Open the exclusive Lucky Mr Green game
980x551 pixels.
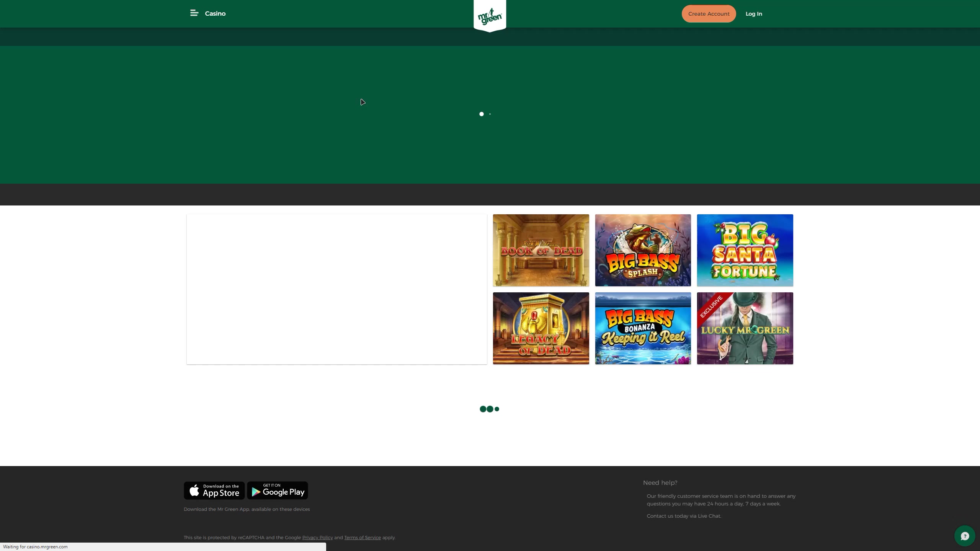(745, 328)
